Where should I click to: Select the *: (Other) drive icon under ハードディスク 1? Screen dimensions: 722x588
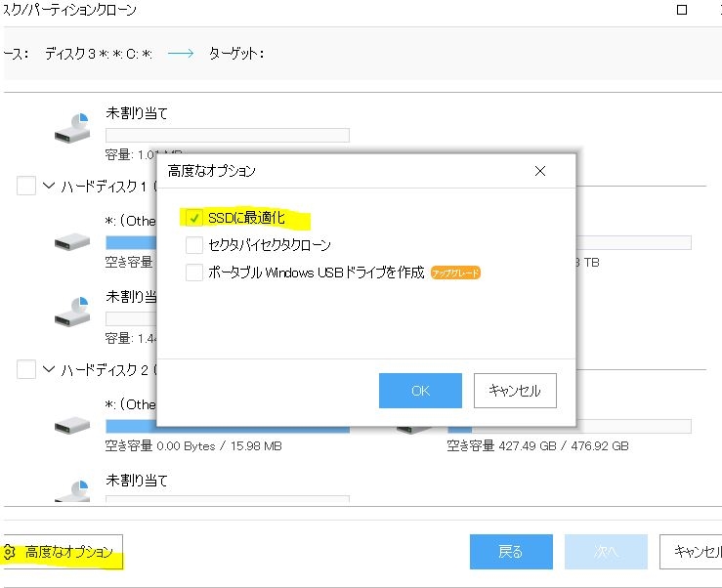[72, 241]
